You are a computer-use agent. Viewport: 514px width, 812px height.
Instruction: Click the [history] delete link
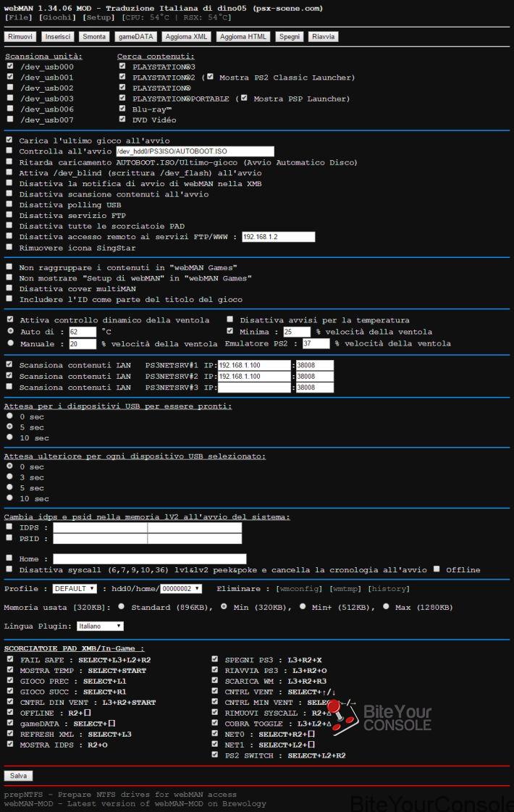click(389, 589)
